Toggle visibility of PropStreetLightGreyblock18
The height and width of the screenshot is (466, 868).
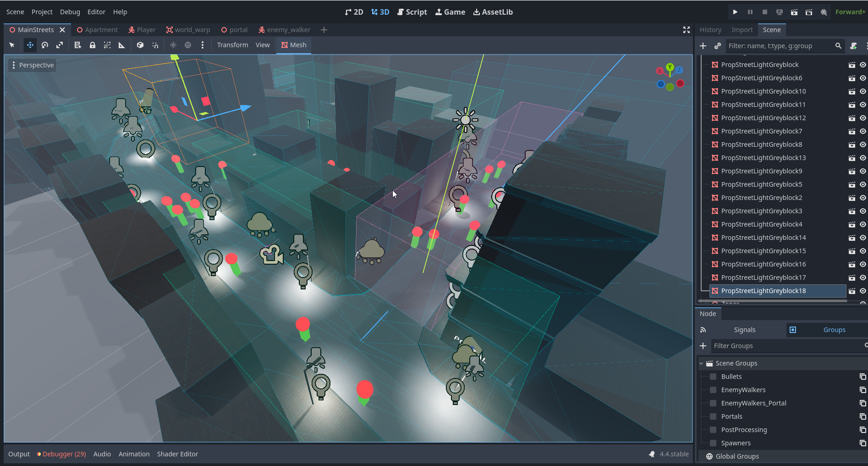863,291
